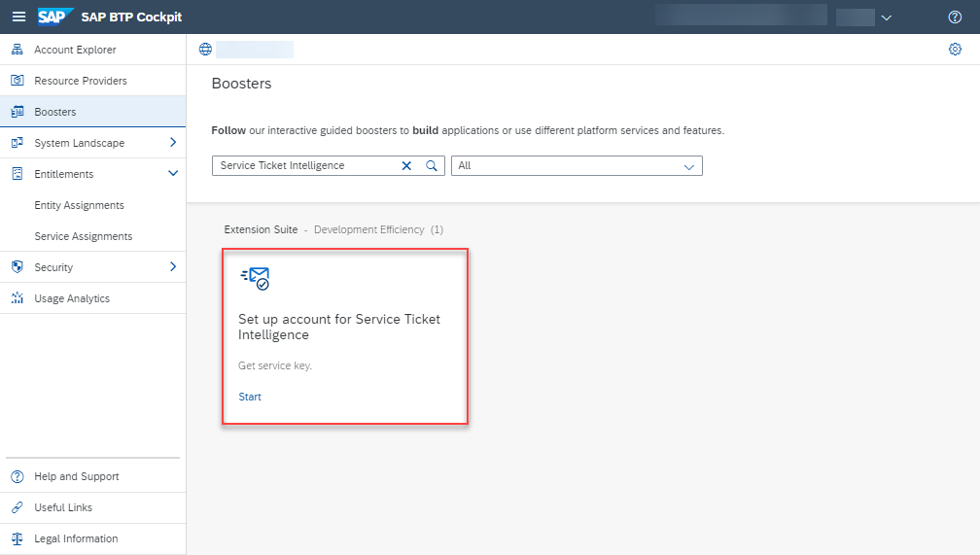Toggle the hamburger navigation menu
Screen dimensions: 980x555
coord(18,17)
